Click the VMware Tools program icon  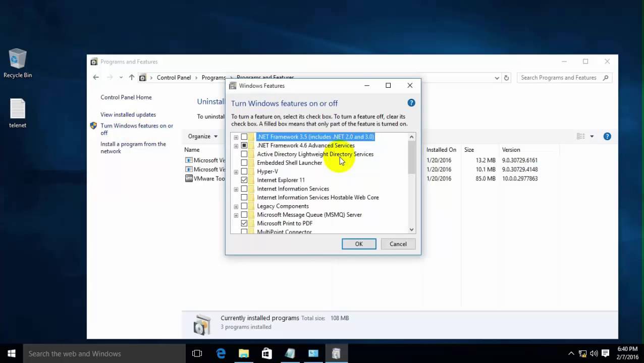pos(189,178)
